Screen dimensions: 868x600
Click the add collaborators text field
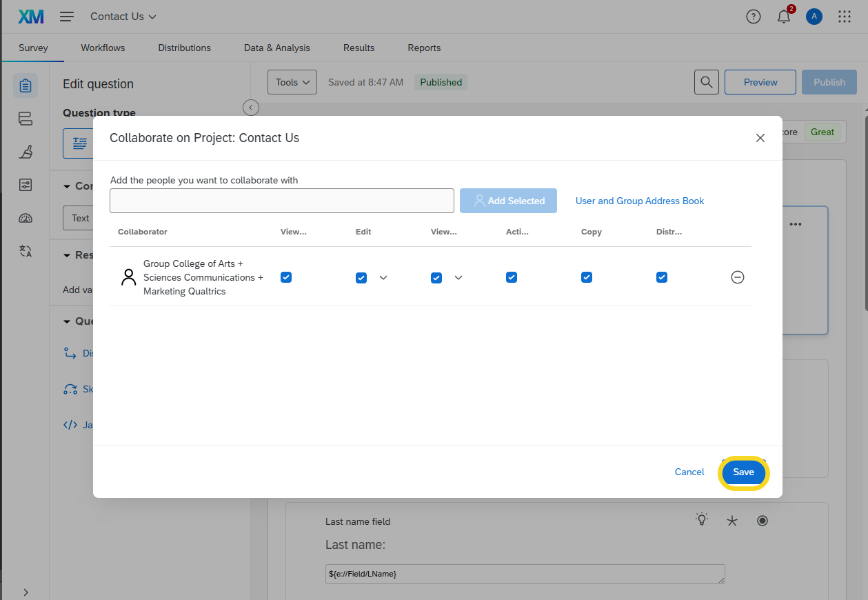tap(281, 201)
